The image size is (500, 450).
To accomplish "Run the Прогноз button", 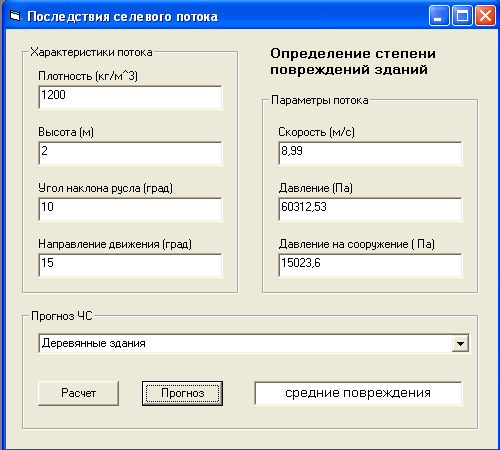I will click(182, 393).
